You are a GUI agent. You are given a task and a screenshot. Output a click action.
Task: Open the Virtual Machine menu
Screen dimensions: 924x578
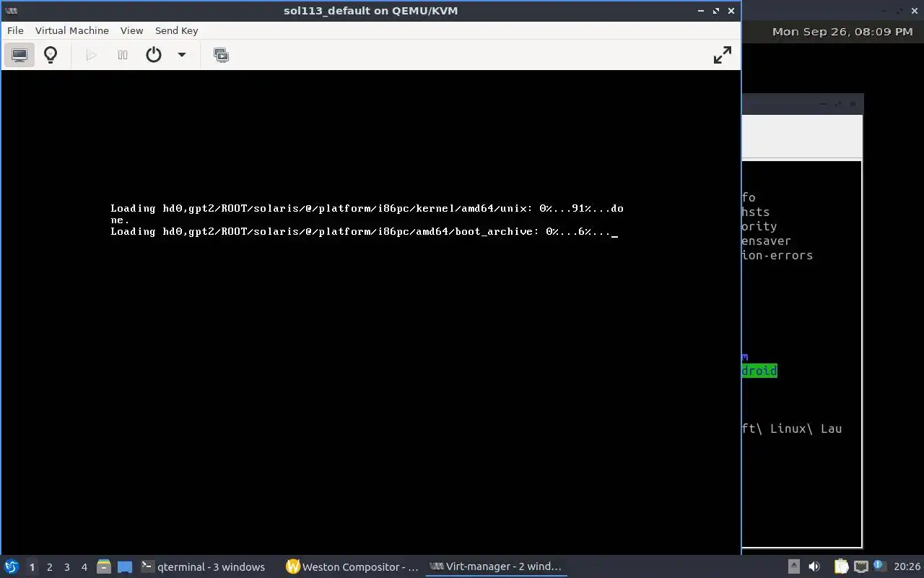pyautogui.click(x=72, y=30)
